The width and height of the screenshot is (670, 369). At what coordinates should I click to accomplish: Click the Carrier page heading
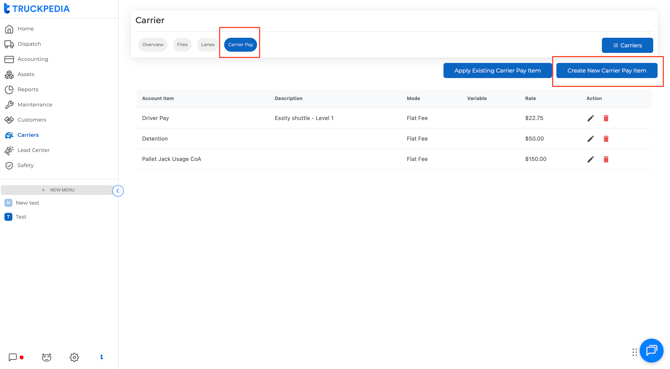pos(150,20)
